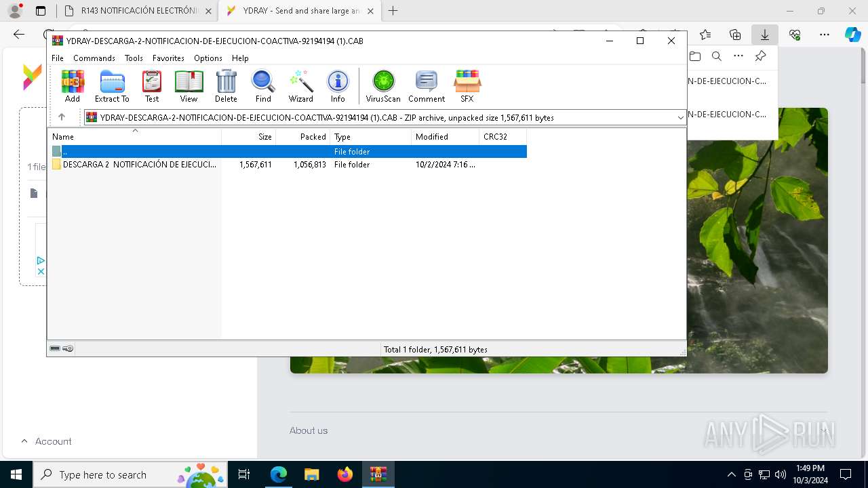Click the Add toolbar icon in WinRAR
Image resolution: width=868 pixels, height=488 pixels.
tap(73, 86)
